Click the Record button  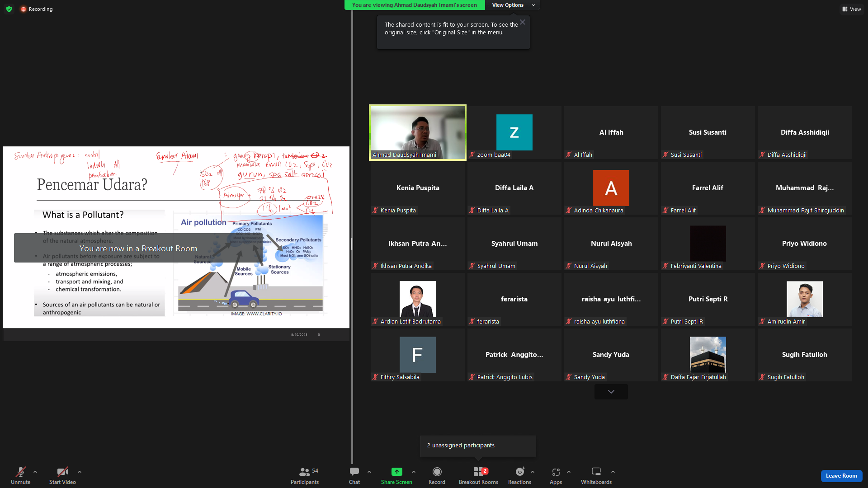pos(437,475)
